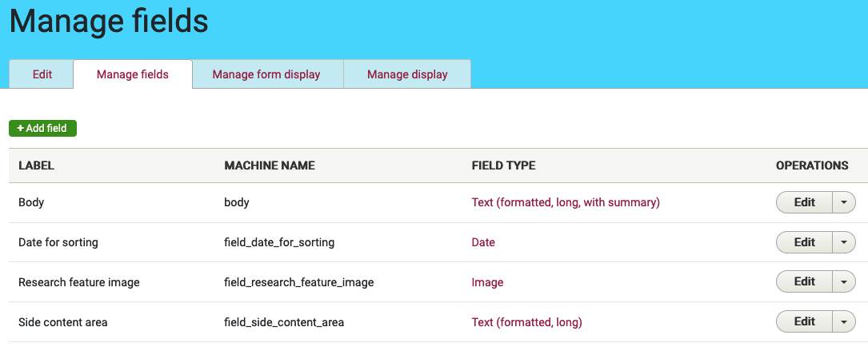Screen dimensions: 868x355
Task: Select the body machine name cell
Action: tap(237, 202)
